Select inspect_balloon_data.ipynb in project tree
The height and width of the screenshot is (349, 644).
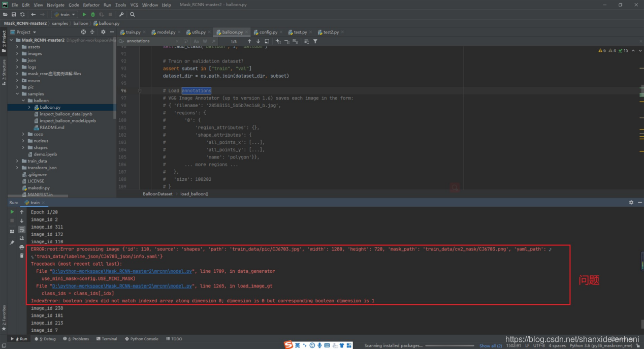(66, 114)
